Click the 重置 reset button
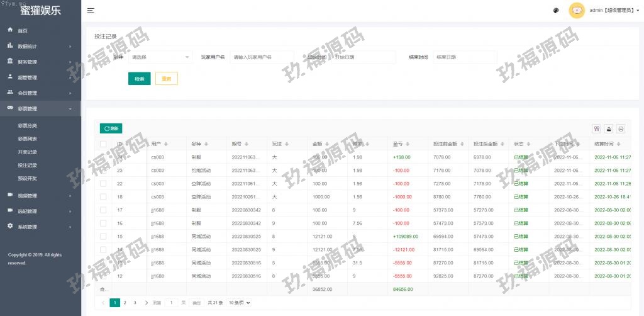Image resolution: width=644 pixels, height=316 pixels. click(x=167, y=79)
